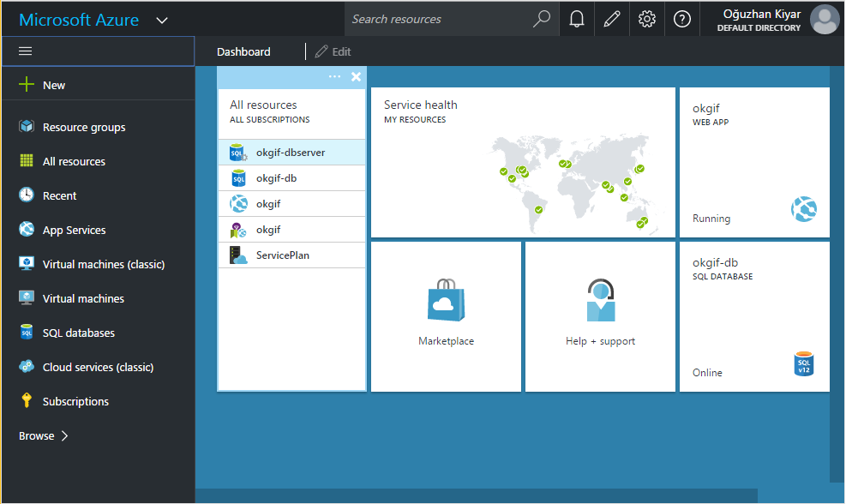
Task: Click the horizontal scrollbar at the bottom
Action: click(x=477, y=496)
